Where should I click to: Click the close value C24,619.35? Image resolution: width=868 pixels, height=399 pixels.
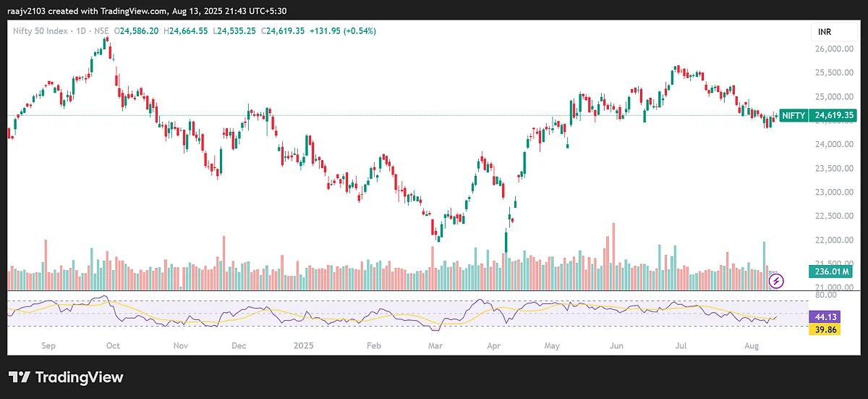[284, 31]
